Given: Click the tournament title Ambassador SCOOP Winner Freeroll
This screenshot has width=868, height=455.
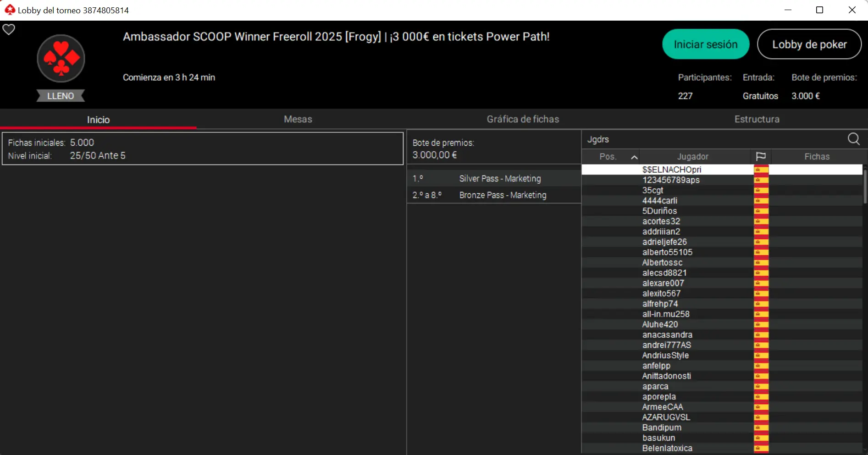Looking at the screenshot, I should 336,37.
